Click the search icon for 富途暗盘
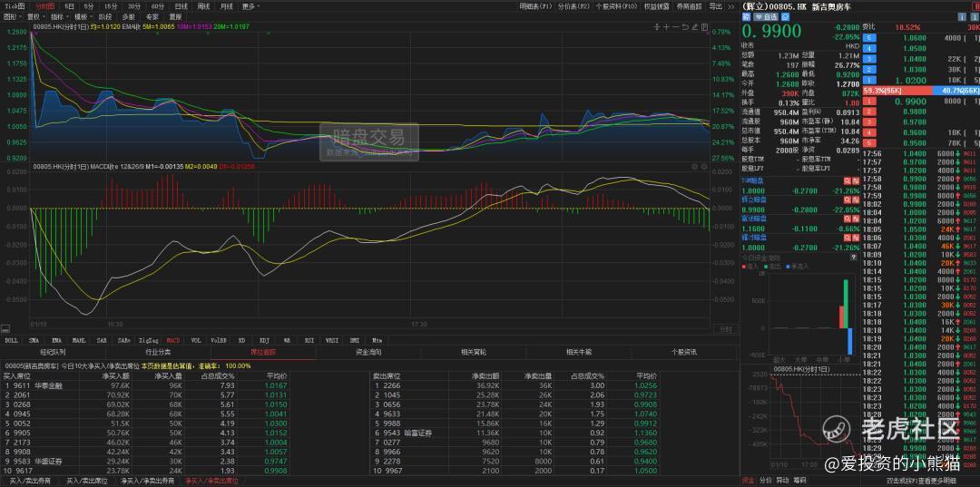The width and height of the screenshot is (980, 487). tap(847, 219)
